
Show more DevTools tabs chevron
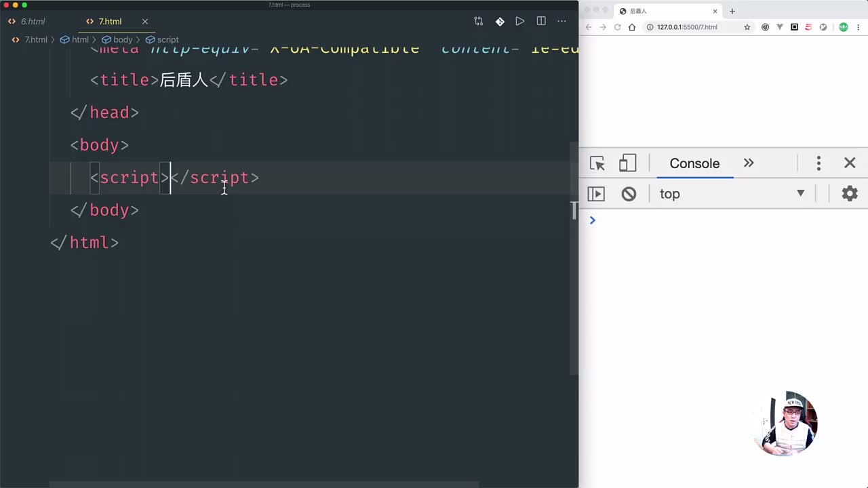[x=749, y=163]
